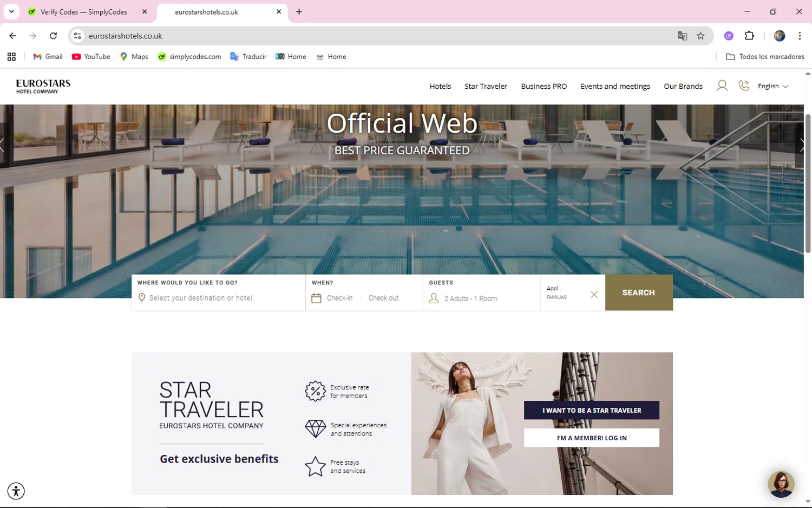Viewport: 812px width, 508px height.
Task: Click the SEARCH button
Action: click(639, 292)
